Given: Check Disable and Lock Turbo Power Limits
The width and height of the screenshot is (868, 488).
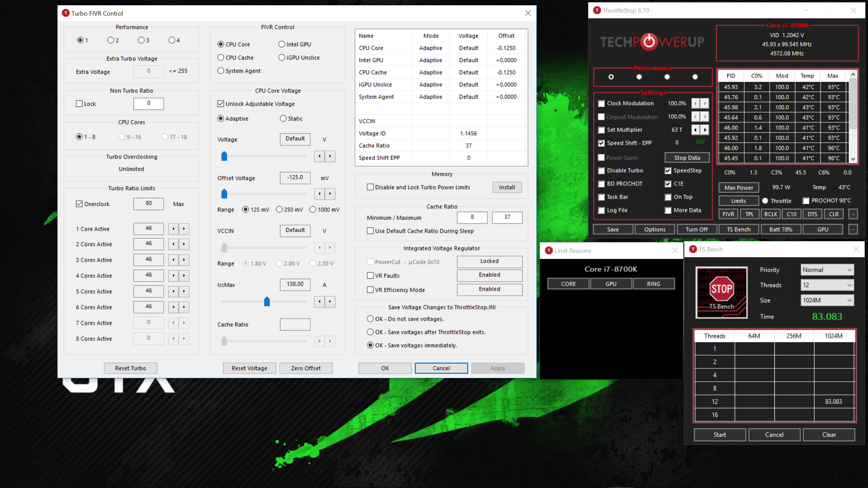Looking at the screenshot, I should click(370, 187).
